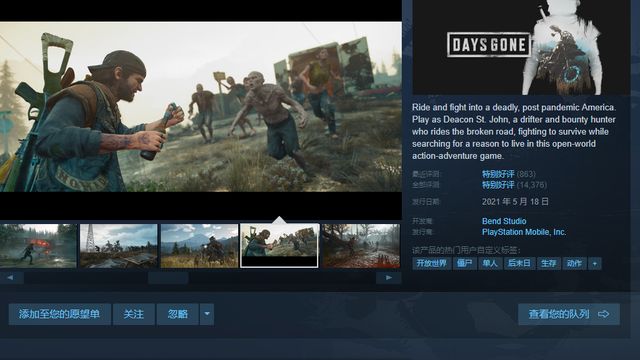
Task: Open the 单人 tag
Action: (490, 263)
